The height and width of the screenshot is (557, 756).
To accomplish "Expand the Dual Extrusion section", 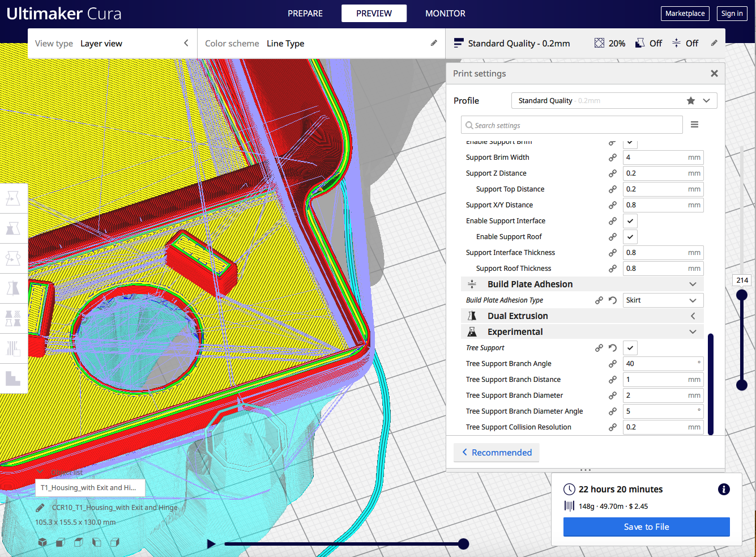I will [x=583, y=316].
